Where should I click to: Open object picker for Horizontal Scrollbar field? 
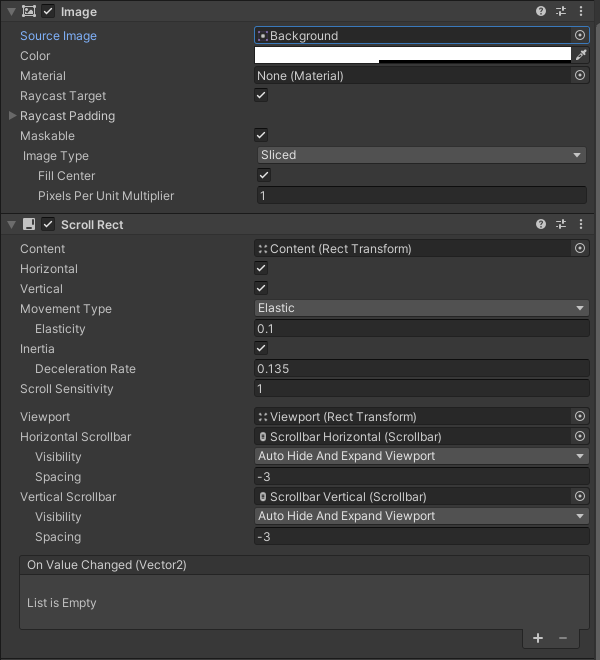pos(580,436)
